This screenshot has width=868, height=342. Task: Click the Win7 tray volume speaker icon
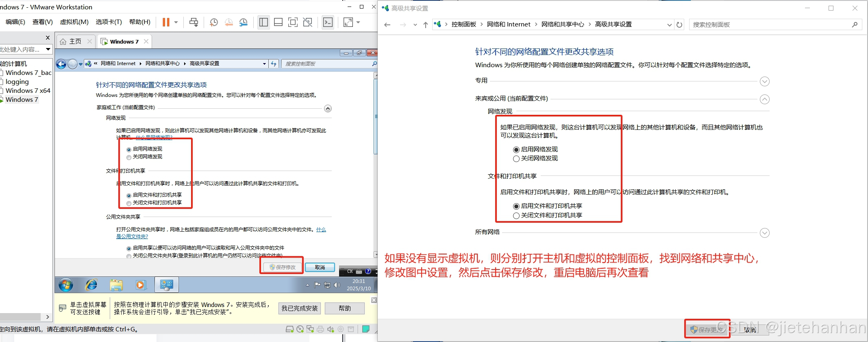coord(337,285)
